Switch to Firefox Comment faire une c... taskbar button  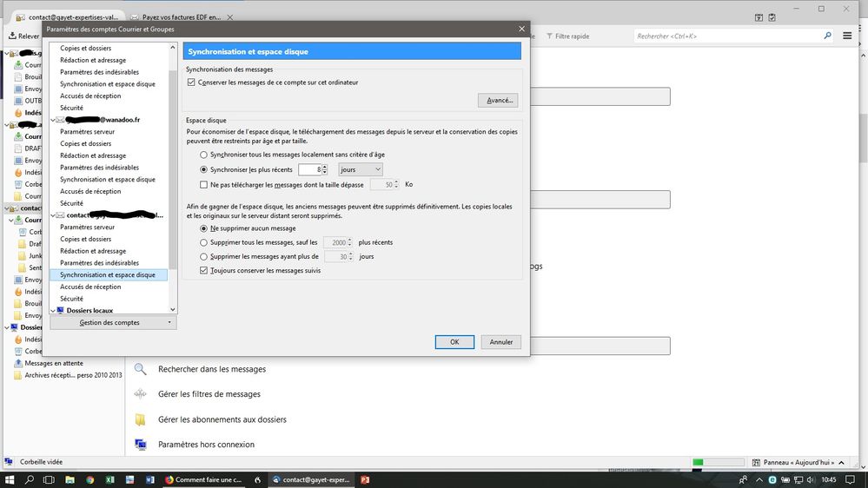point(203,479)
